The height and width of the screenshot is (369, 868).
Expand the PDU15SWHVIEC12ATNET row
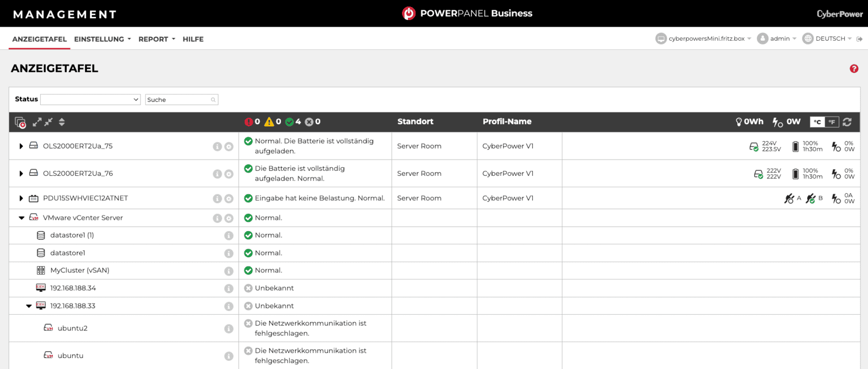(21, 198)
